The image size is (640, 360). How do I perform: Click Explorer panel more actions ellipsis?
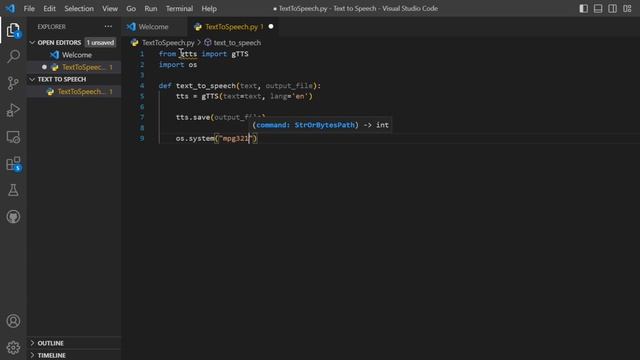coord(108,27)
